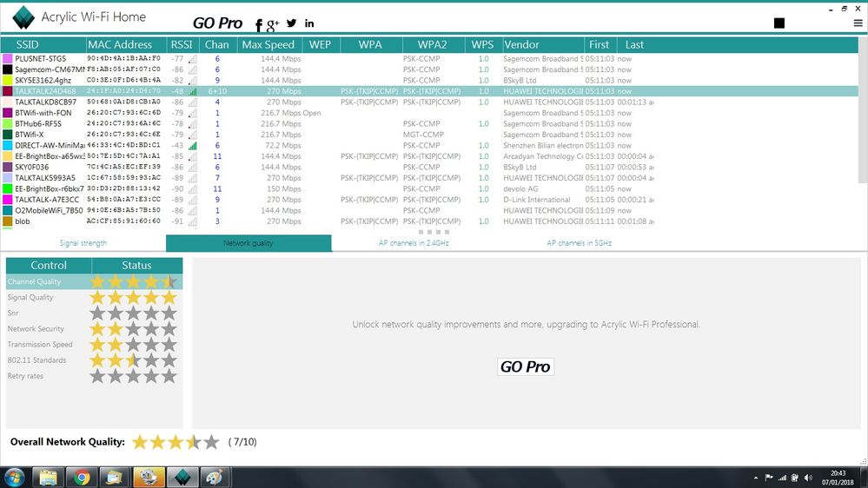
Task: Click the Status column header
Action: [136, 266]
